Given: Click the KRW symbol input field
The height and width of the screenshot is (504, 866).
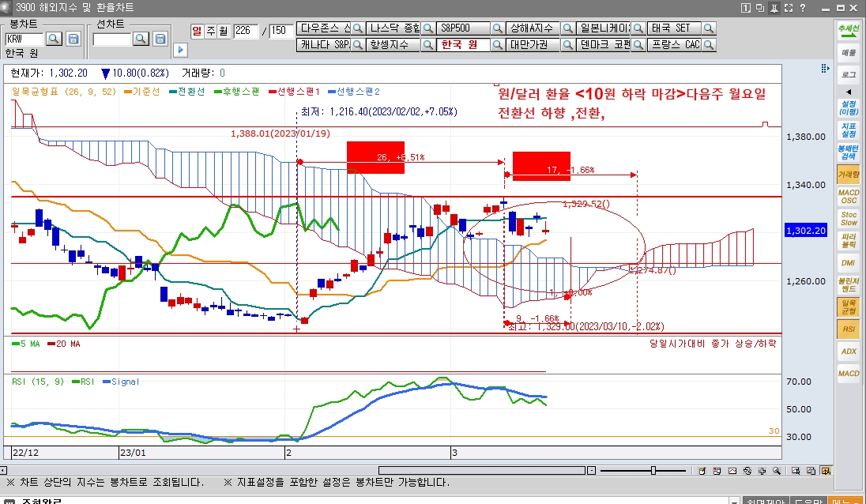Looking at the screenshot, I should 24,39.
